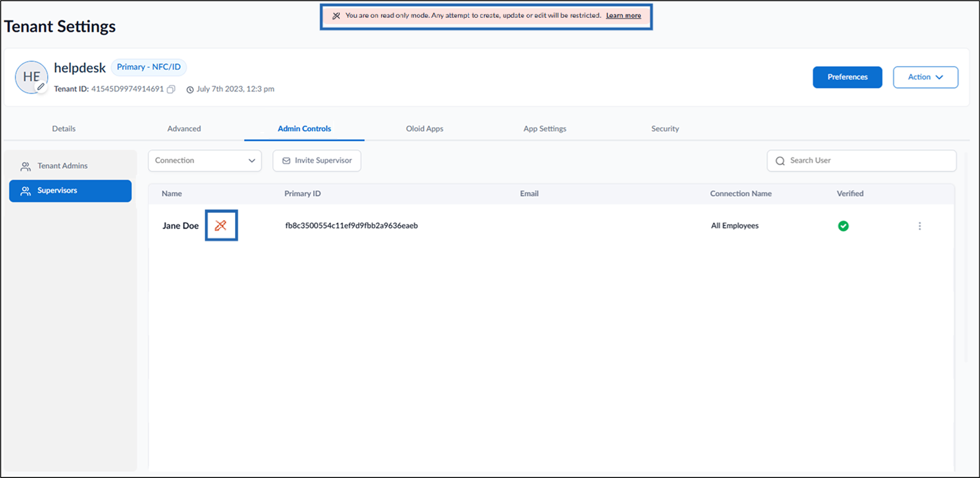Viewport: 980px width, 478px height.
Task: Click the All Employees connection cell
Action: point(735,226)
